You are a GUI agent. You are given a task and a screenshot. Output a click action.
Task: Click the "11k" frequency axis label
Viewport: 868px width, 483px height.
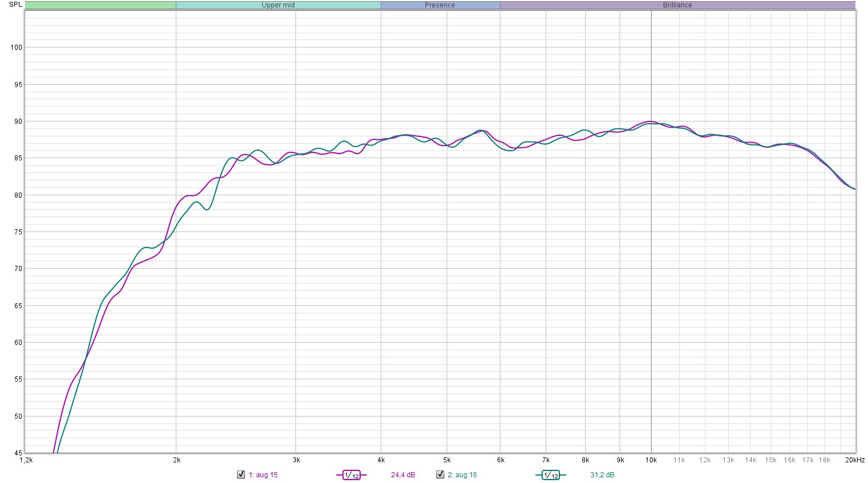pos(679,460)
